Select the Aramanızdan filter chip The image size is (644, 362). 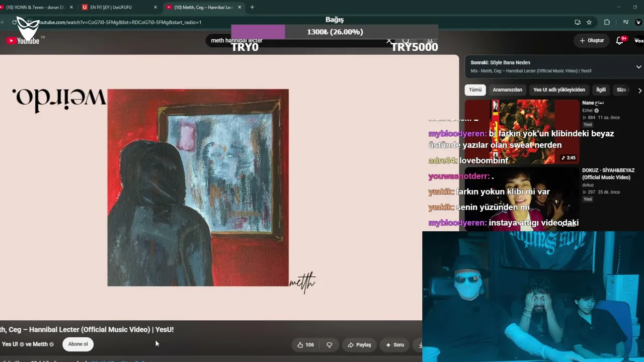pos(507,90)
